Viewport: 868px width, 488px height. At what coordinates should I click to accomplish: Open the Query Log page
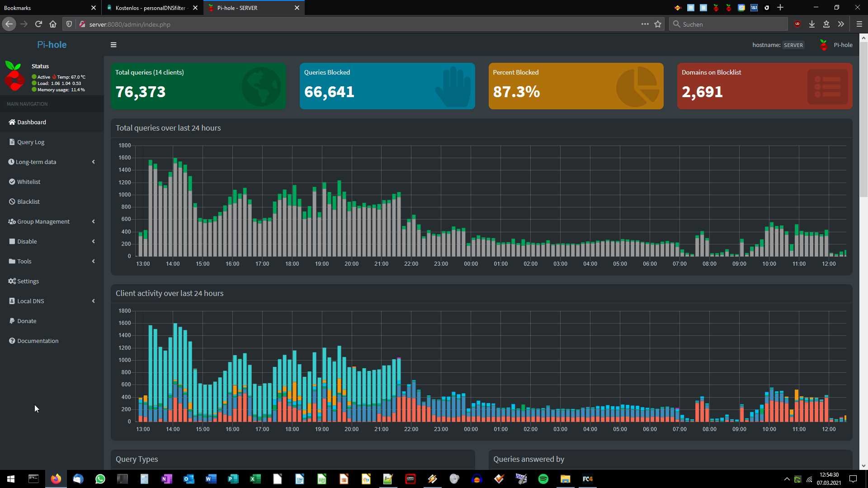[52, 142]
